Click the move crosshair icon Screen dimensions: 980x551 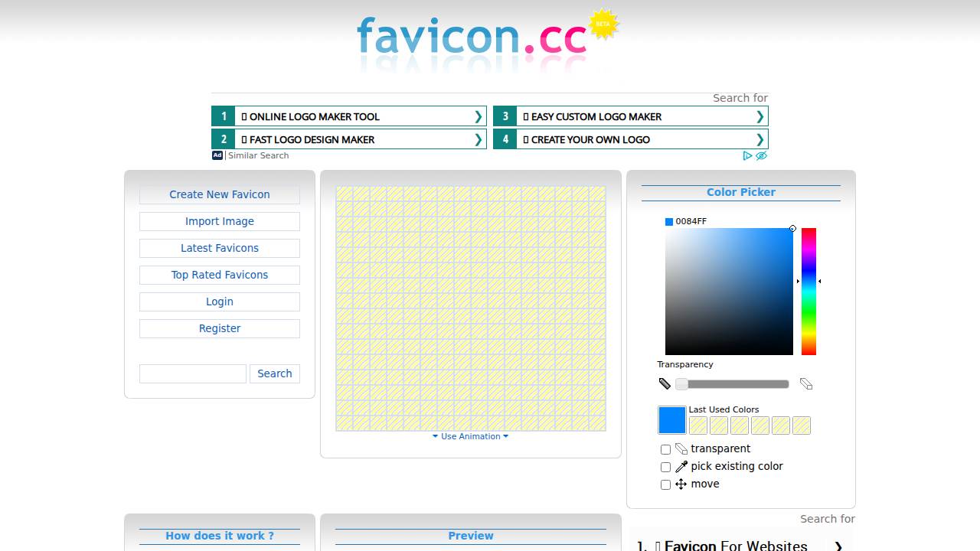point(680,484)
